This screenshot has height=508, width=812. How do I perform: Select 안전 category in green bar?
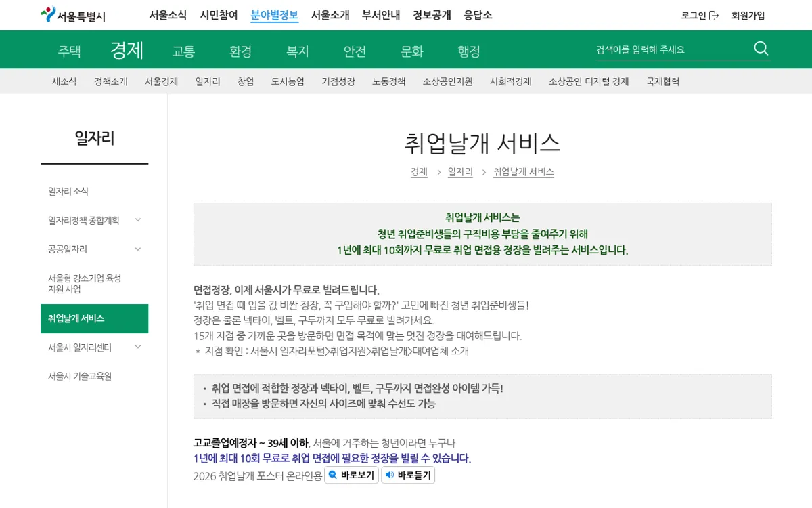(x=355, y=51)
